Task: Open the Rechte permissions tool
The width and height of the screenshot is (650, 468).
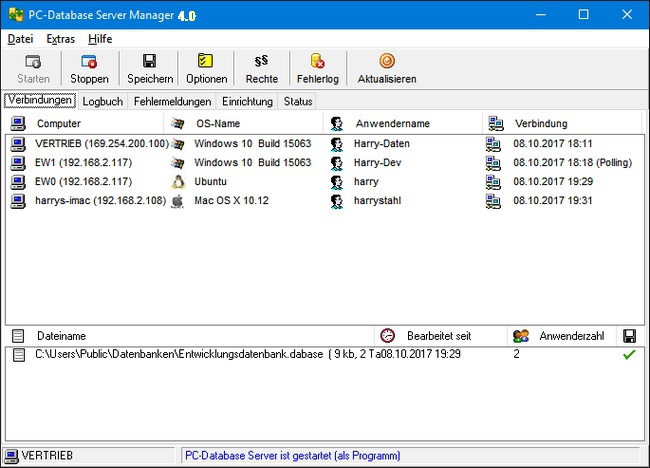Action: point(262,62)
